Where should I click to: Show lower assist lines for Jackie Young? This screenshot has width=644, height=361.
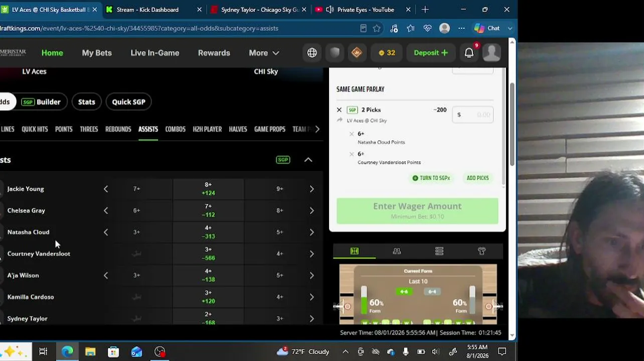point(105,189)
